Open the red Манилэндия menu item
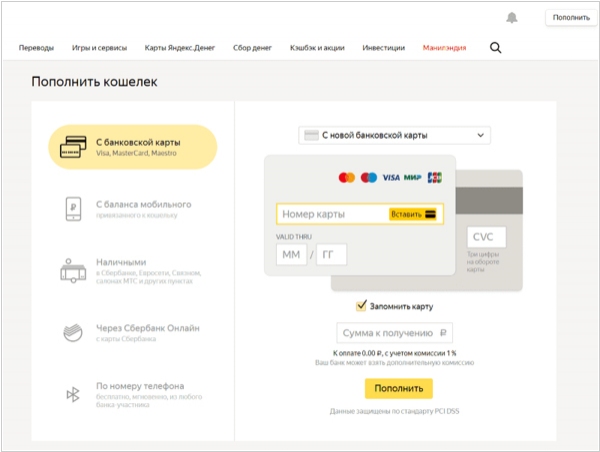This screenshot has height=452, width=600. click(x=444, y=48)
